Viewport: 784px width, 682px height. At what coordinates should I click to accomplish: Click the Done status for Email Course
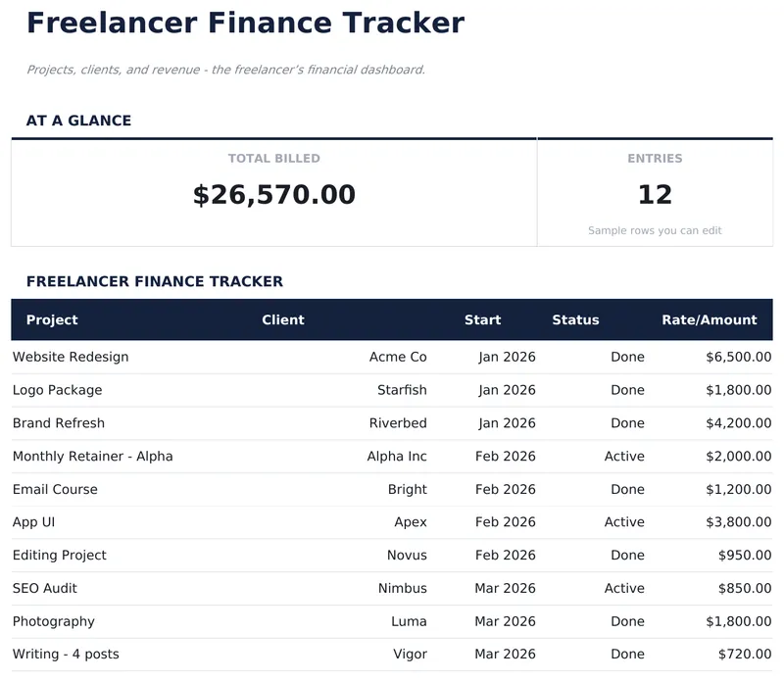626,489
